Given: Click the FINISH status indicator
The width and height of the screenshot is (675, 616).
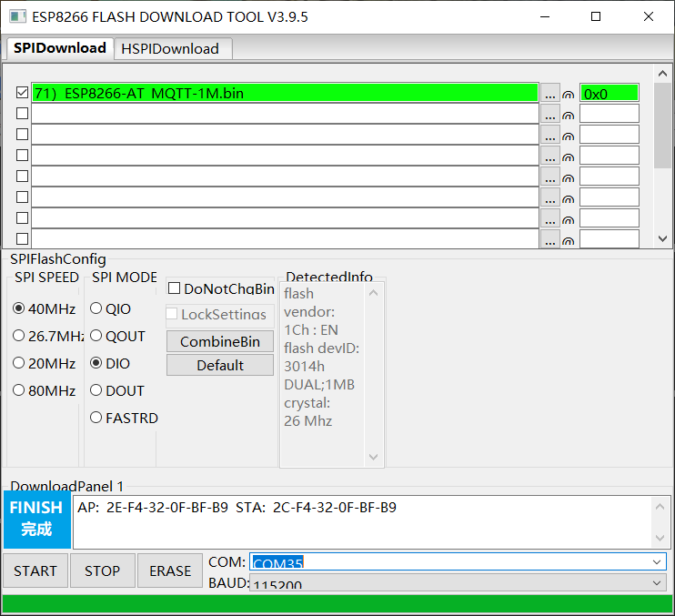Looking at the screenshot, I should tap(37, 520).
